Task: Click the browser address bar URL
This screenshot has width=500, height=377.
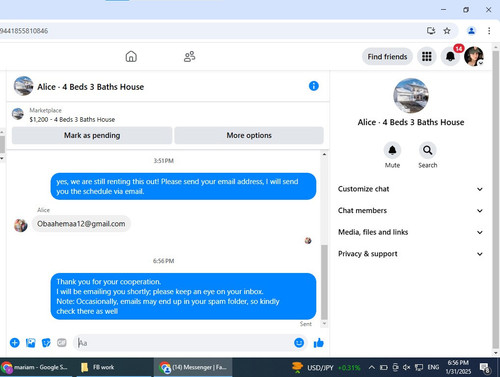Action: click(x=24, y=31)
